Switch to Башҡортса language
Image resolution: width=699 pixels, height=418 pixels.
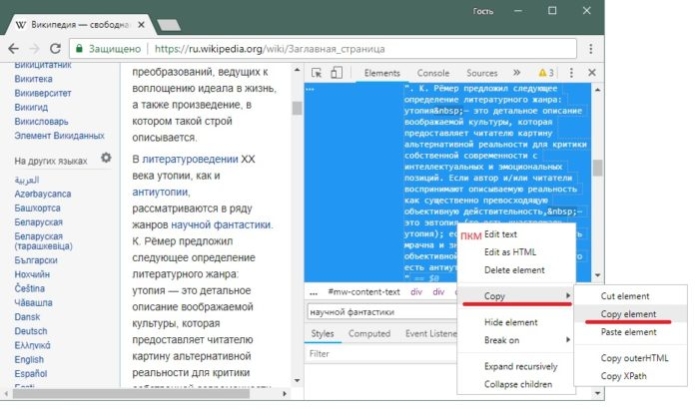coord(37,208)
